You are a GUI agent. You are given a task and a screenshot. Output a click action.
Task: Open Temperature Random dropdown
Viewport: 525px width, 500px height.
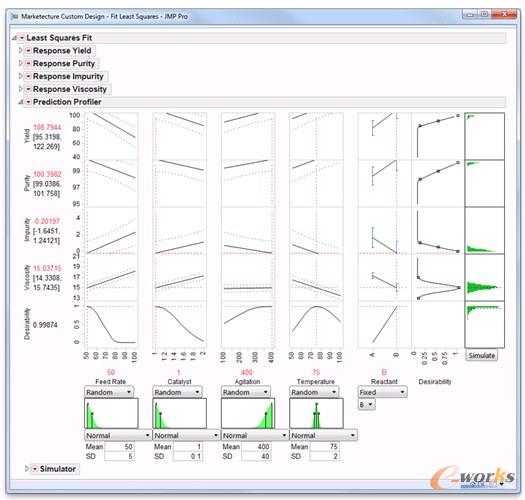[x=314, y=392]
